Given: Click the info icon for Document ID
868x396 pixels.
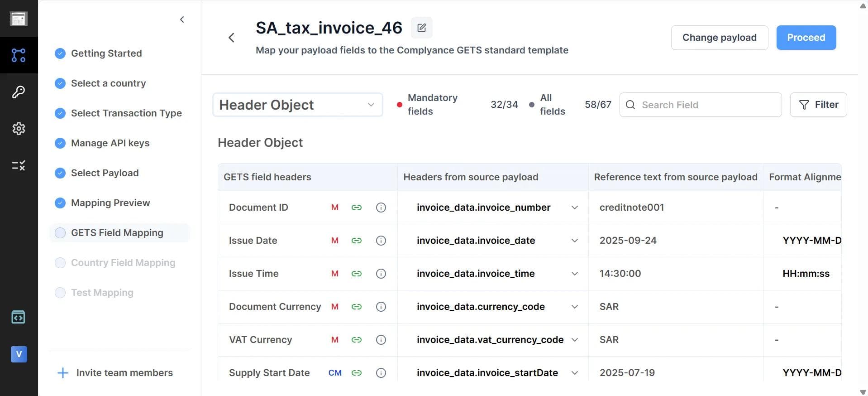Looking at the screenshot, I should tap(381, 208).
